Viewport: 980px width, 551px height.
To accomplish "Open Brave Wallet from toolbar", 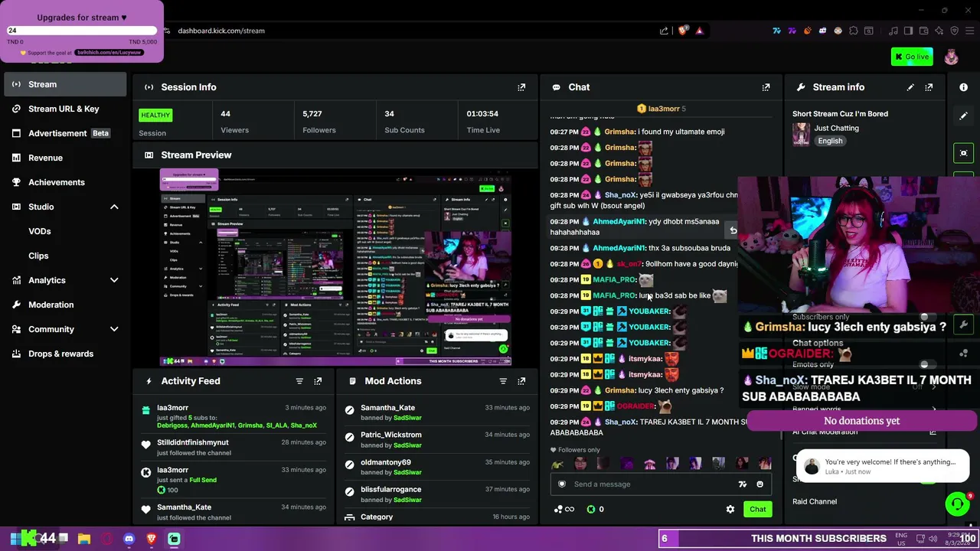I will pos(923,31).
